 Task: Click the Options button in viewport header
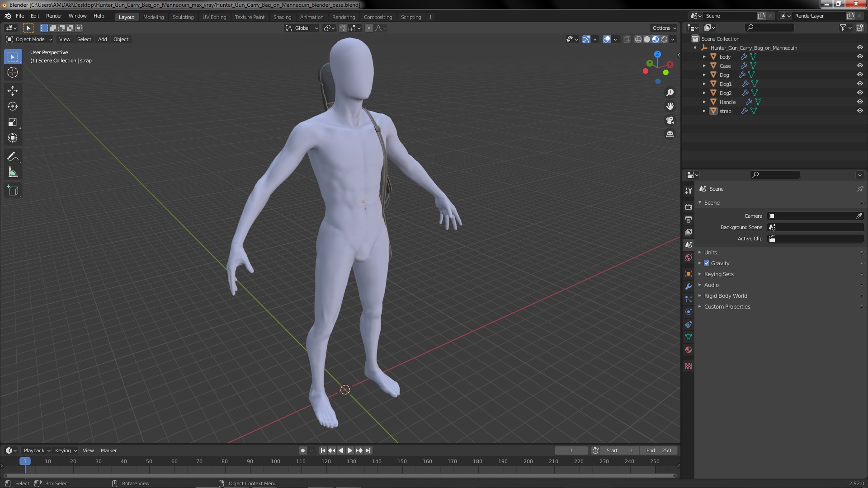664,28
